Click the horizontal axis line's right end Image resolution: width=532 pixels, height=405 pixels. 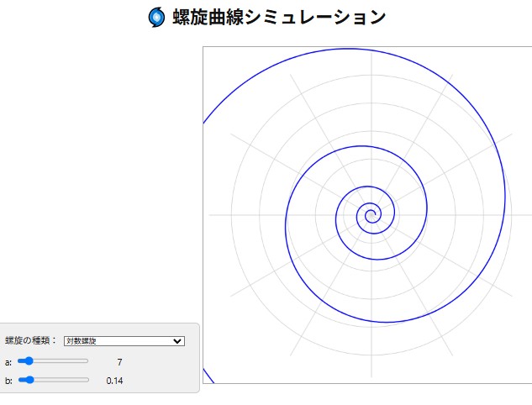click(527, 214)
